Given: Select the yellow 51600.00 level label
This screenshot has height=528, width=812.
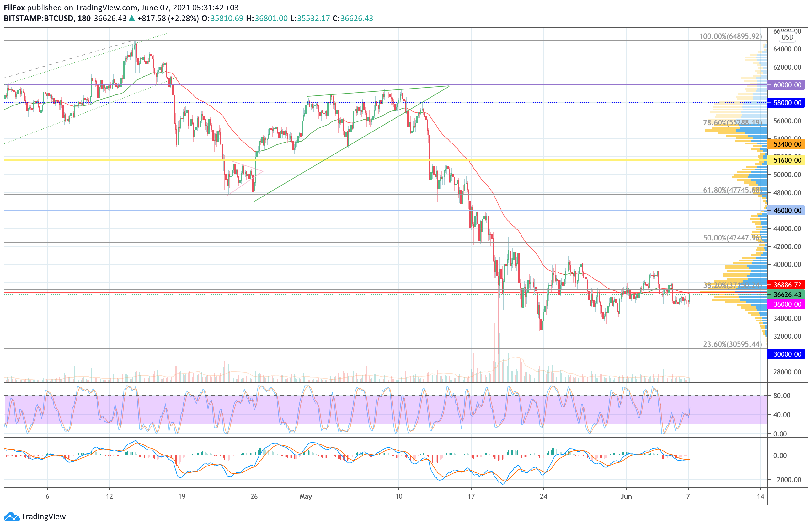Looking at the screenshot, I should click(x=786, y=160).
